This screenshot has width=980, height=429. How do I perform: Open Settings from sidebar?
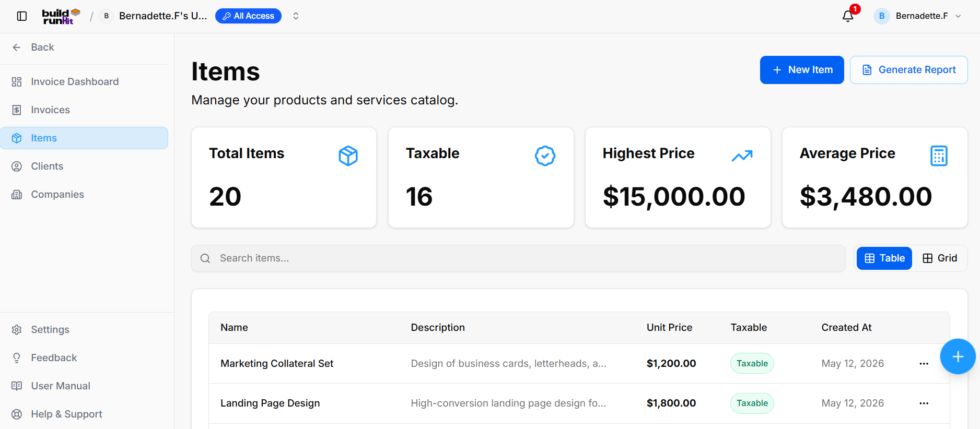pos(84,330)
